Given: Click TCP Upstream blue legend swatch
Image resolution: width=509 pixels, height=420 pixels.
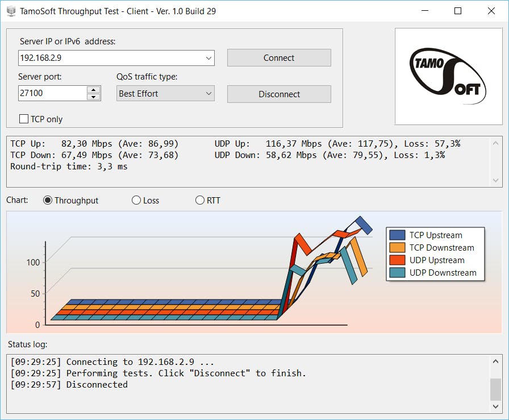Looking at the screenshot, I should 397,235.
